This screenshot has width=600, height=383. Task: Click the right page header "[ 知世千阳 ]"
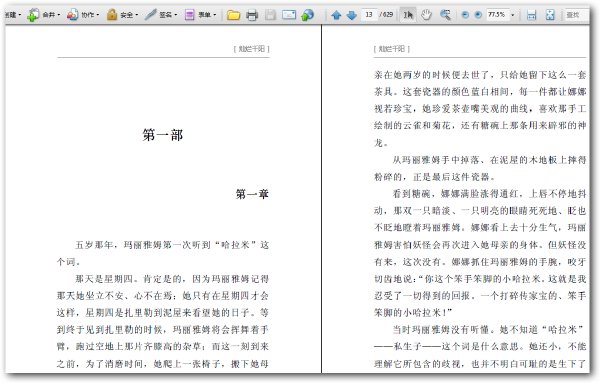(392, 49)
